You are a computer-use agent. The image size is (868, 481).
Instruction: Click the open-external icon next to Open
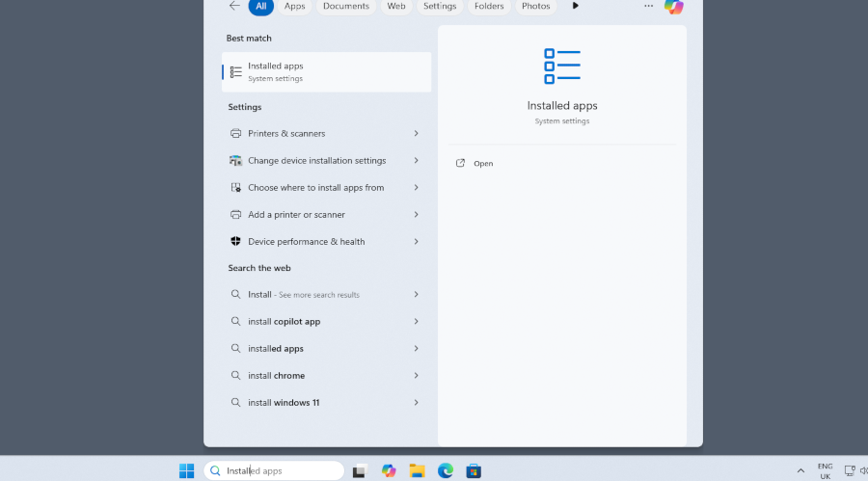tap(460, 163)
